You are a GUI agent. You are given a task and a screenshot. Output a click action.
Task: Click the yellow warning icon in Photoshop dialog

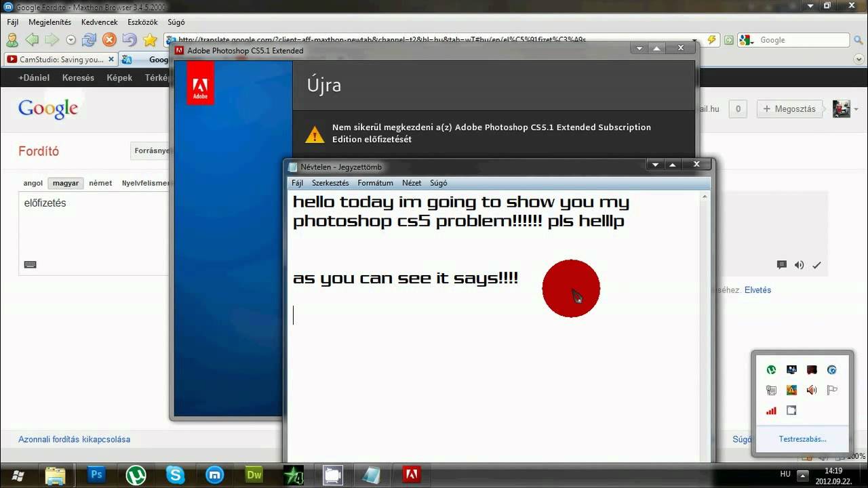point(315,134)
